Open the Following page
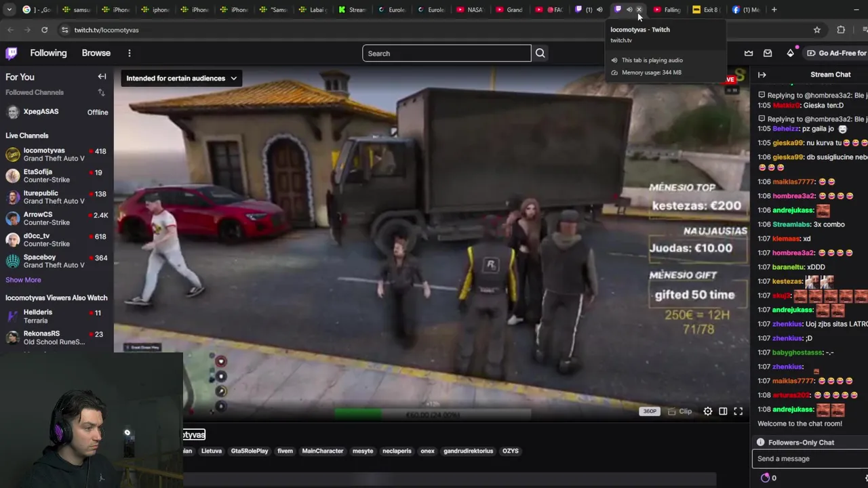Screen dimensions: 868x488 tap(48, 53)
